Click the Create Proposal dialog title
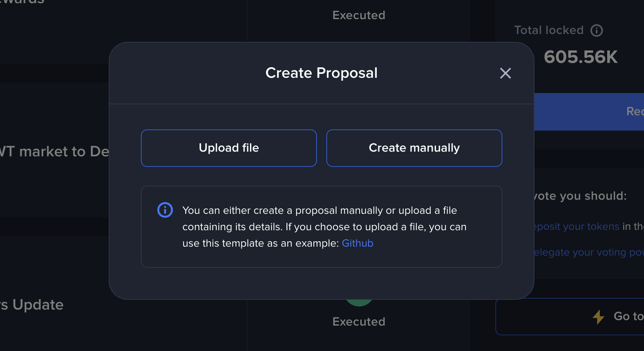Image resolution: width=644 pixels, height=351 pixels. point(322,73)
